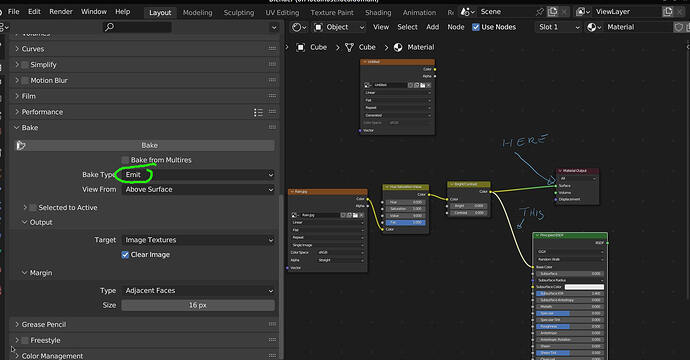Open the Render menu
Image resolution: width=690 pixels, height=360 pixels.
point(61,12)
